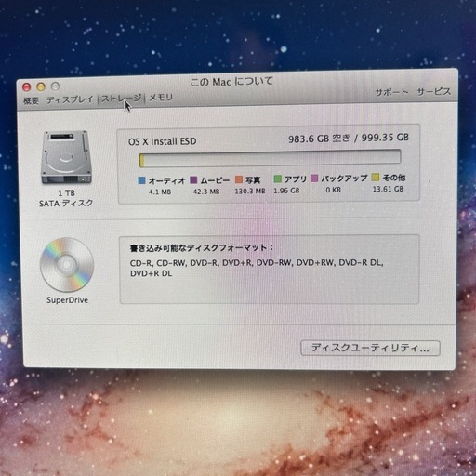Click the 書き込み可能なディスクフォーマット heading
The height and width of the screenshot is (476, 476).
pos(202,248)
